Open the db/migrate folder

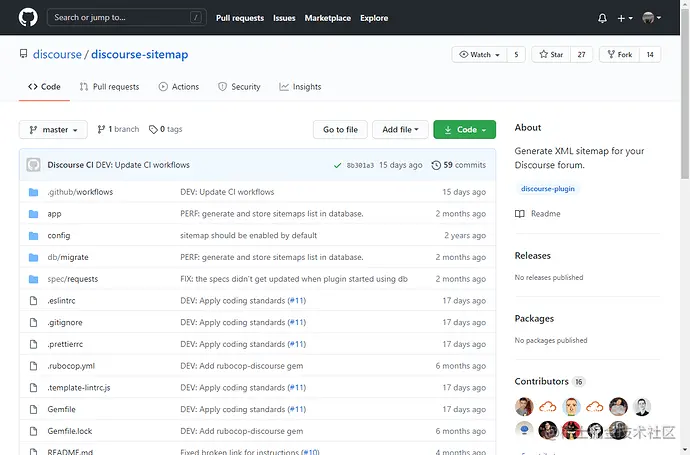(68, 257)
